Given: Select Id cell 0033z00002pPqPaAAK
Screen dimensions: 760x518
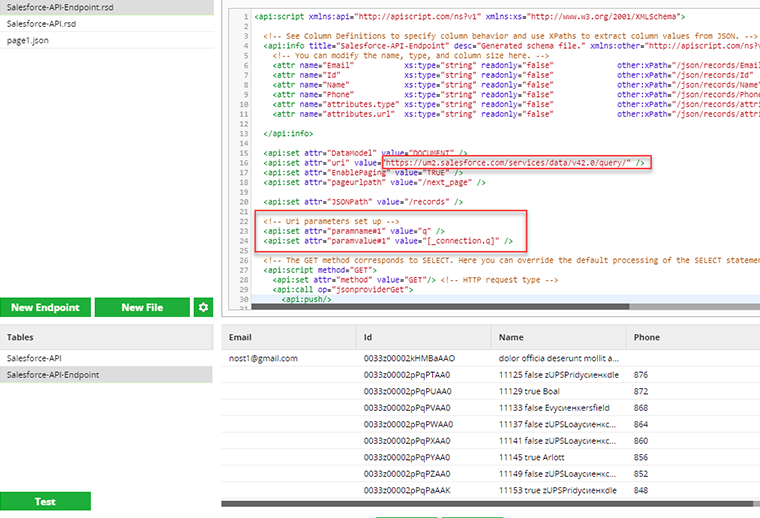Looking at the screenshot, I should click(x=407, y=490).
